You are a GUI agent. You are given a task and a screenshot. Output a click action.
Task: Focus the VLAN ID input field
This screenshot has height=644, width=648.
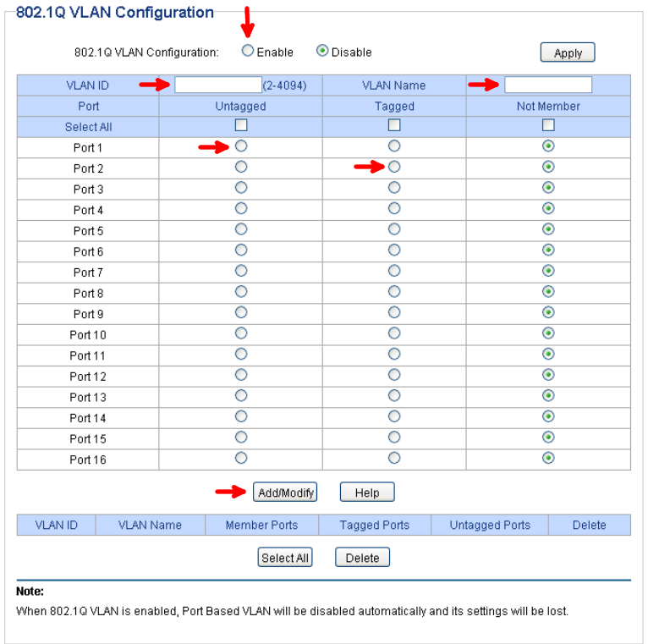[217, 85]
